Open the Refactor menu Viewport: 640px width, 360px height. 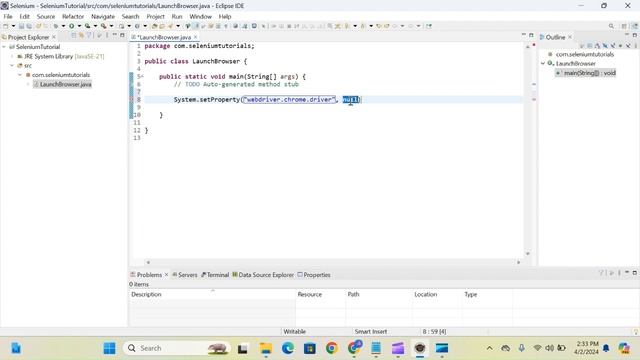pos(73,16)
